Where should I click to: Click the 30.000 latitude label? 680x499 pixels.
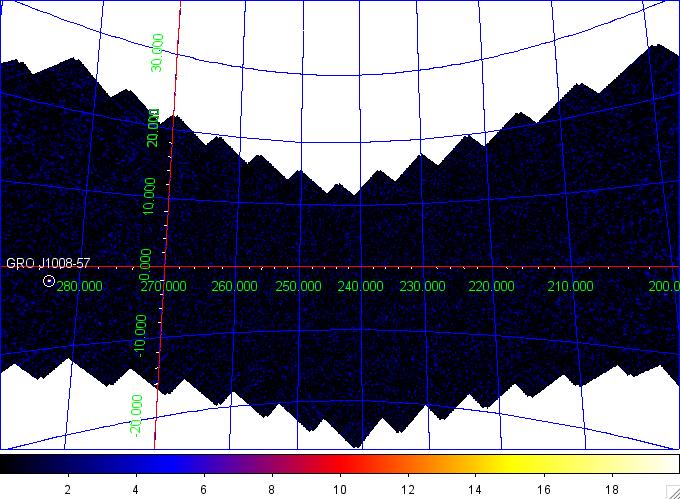click(x=157, y=53)
